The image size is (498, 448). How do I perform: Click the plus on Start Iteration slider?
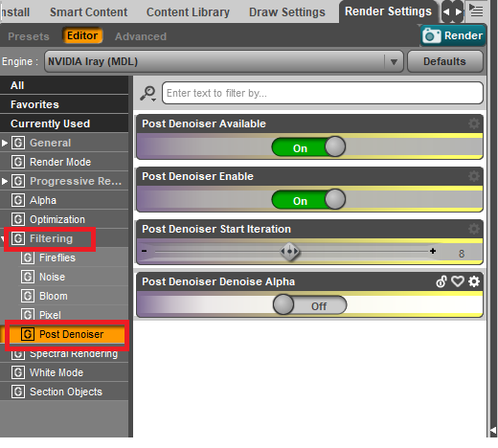pos(433,251)
